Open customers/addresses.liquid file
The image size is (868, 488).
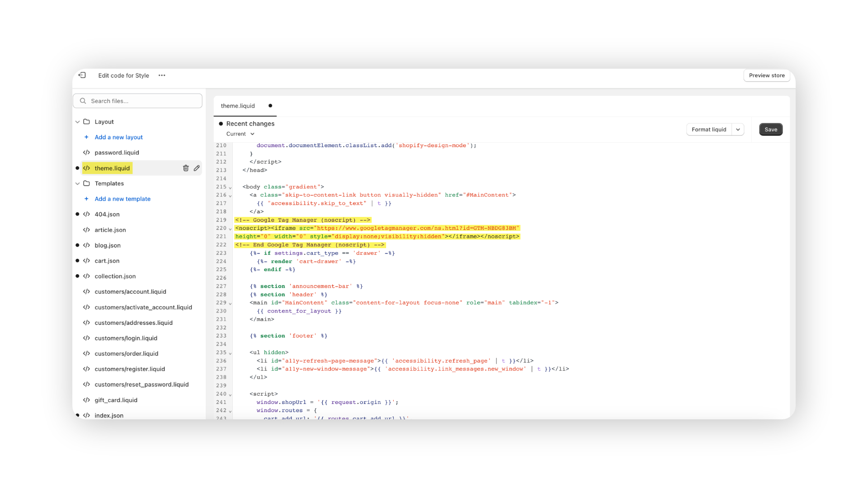pos(134,323)
